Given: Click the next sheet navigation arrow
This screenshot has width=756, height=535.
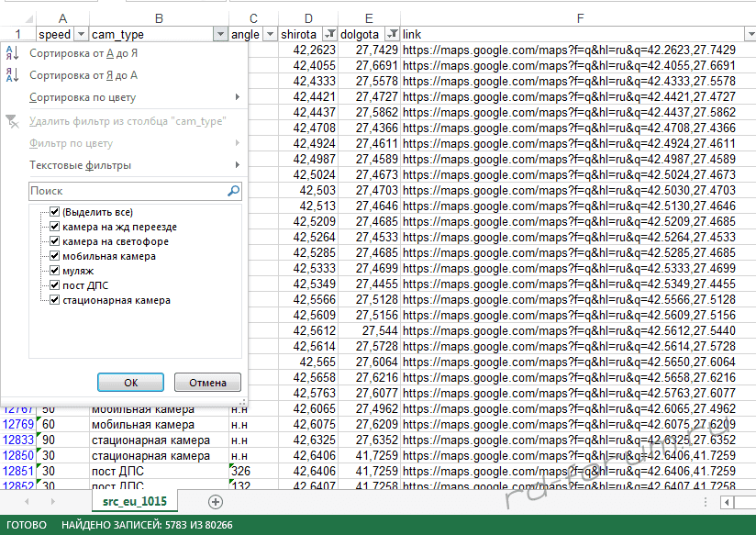Looking at the screenshot, I should pyautogui.click(x=52, y=502).
